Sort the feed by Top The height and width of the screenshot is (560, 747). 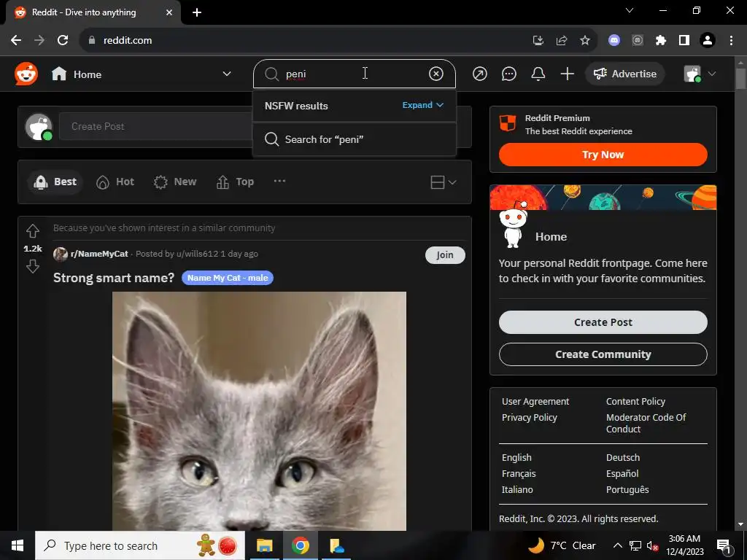pos(236,182)
